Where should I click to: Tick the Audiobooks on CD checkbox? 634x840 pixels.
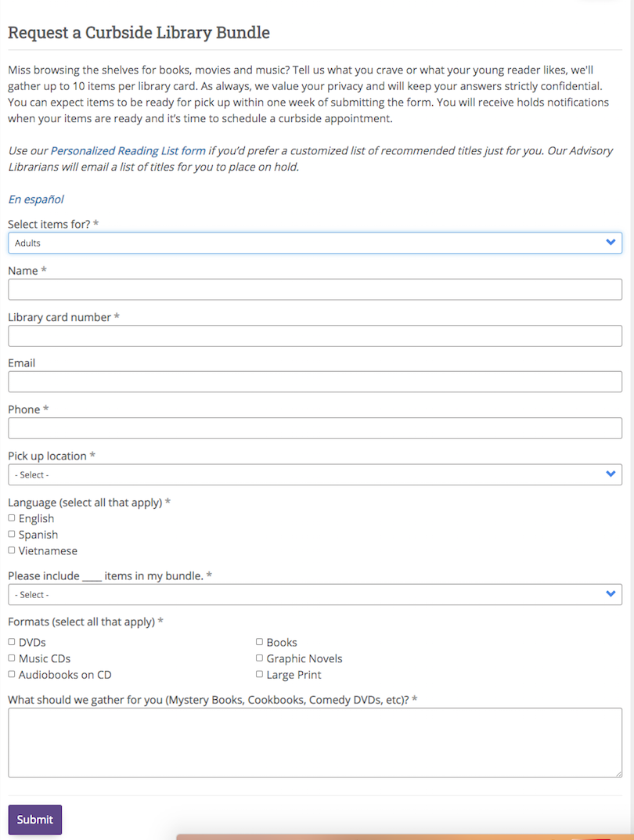pos(12,674)
